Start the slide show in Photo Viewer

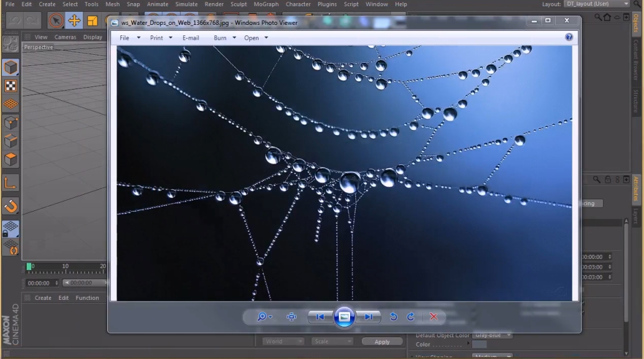click(344, 317)
